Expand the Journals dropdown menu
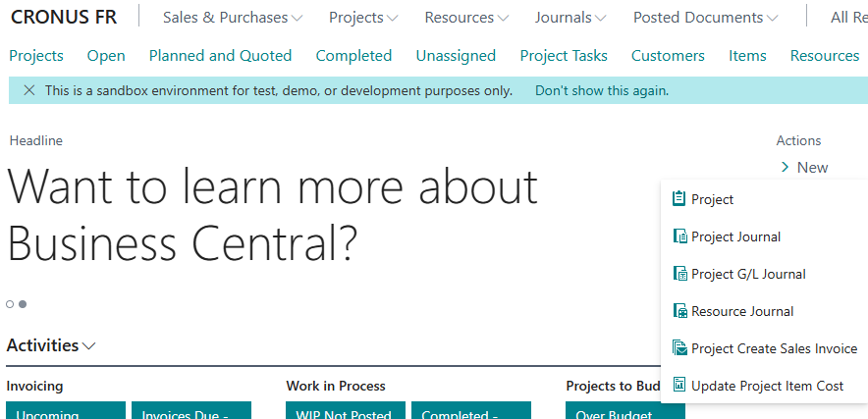This screenshot has height=419, width=868. coord(570,18)
